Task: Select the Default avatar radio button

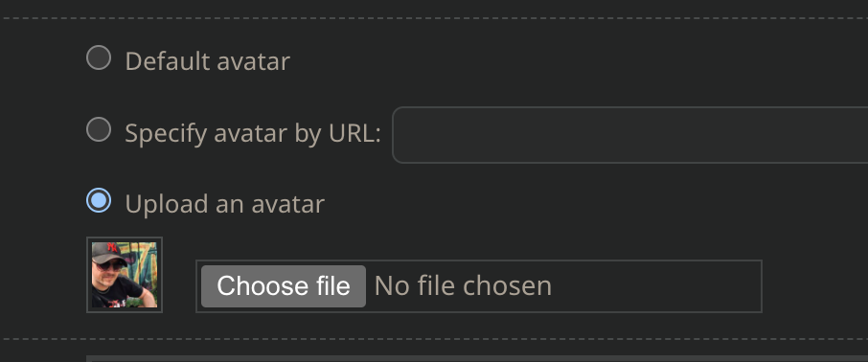Action: pyautogui.click(x=99, y=57)
